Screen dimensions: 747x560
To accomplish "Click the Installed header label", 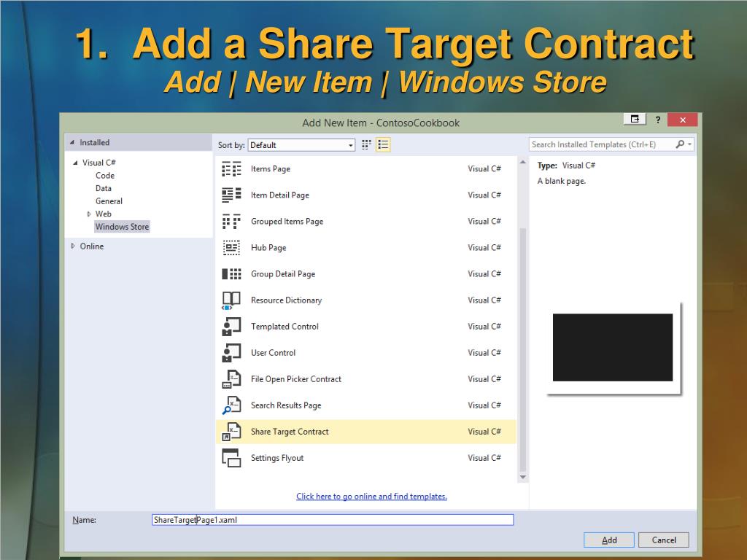I will (x=94, y=142).
